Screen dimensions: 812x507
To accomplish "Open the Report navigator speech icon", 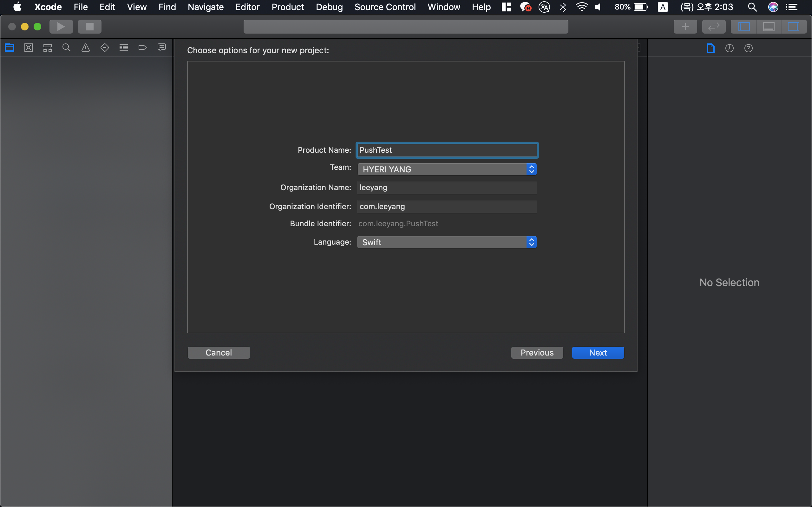I will 162,48.
